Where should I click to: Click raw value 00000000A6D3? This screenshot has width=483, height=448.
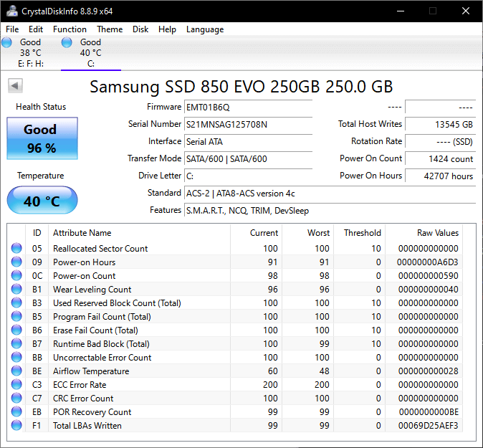click(x=428, y=262)
